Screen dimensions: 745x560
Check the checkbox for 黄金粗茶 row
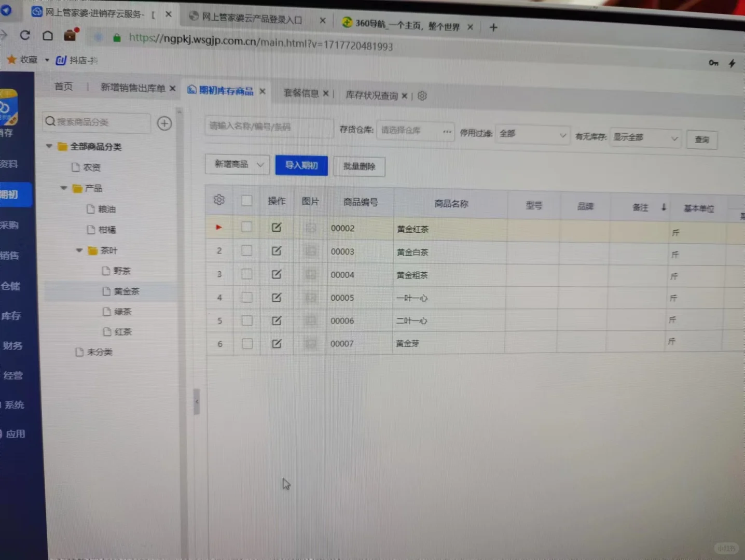click(246, 274)
